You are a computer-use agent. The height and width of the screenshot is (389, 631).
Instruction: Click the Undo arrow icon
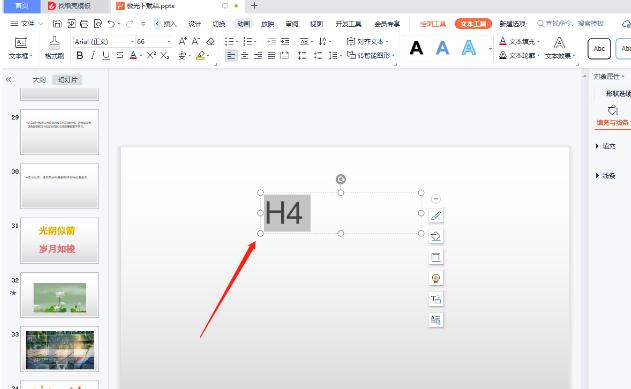(111, 24)
